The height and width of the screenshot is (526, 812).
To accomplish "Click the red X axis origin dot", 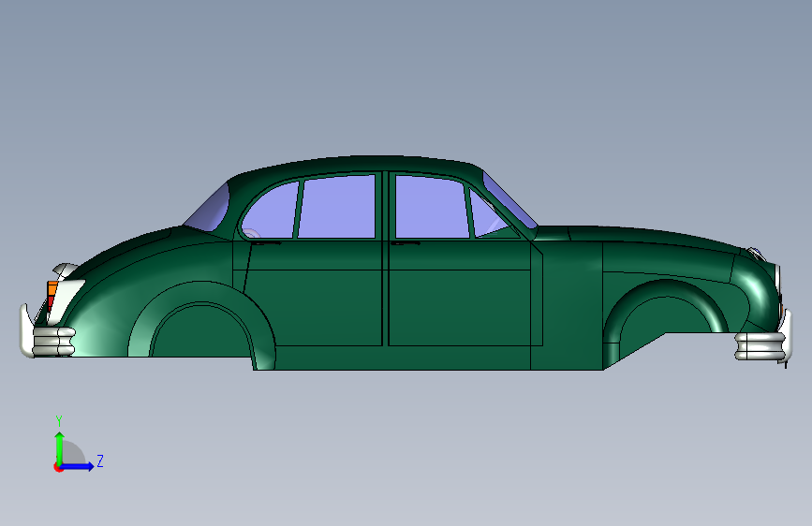I will tap(58, 468).
